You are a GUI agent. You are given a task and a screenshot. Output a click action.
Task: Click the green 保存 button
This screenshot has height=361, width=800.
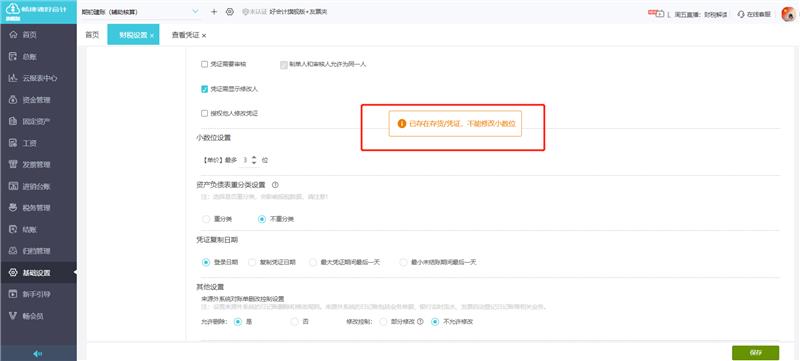(756, 353)
